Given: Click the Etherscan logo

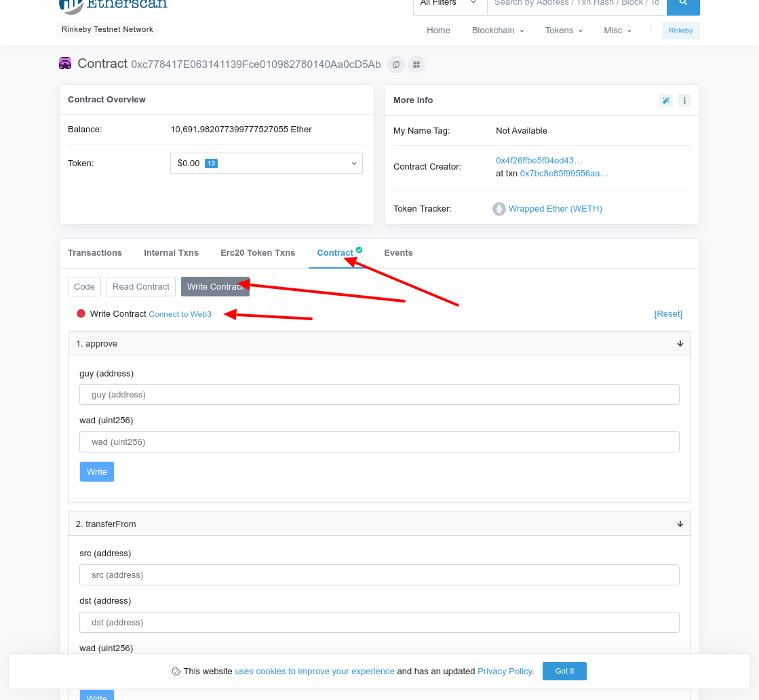Looking at the screenshot, I should (x=113, y=5).
